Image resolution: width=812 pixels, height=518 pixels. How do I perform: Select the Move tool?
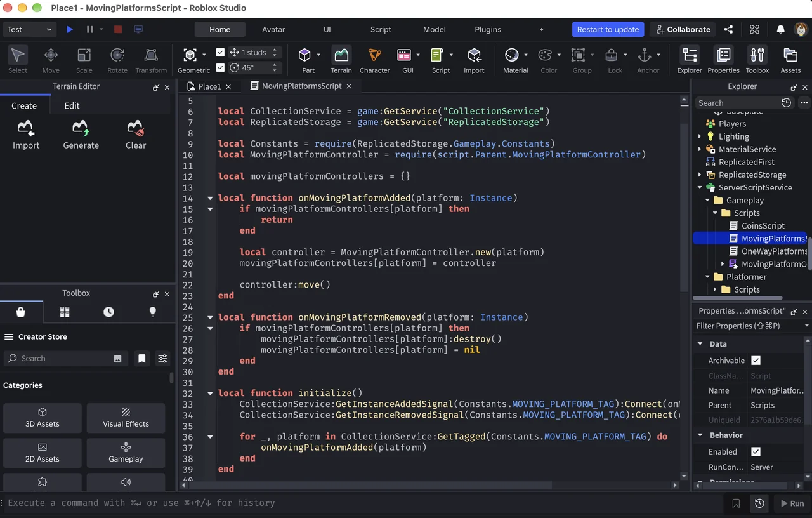click(x=51, y=60)
